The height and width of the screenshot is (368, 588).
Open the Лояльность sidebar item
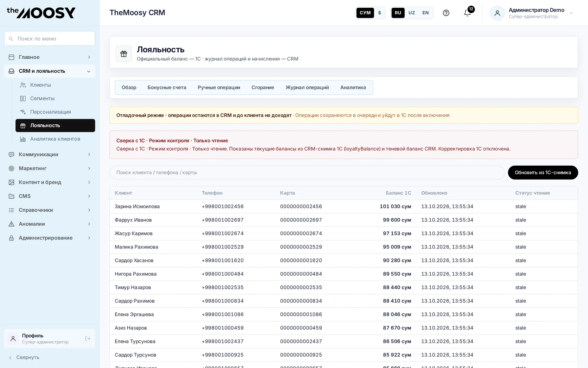55,126
